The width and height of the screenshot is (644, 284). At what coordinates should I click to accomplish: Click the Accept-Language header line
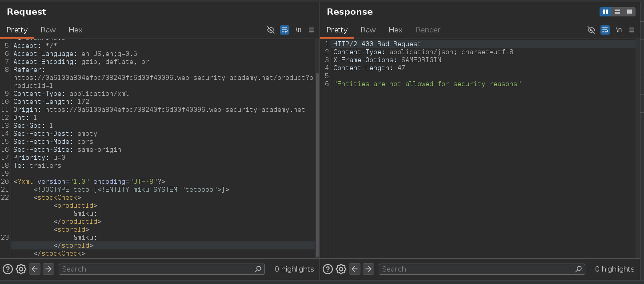(75, 54)
